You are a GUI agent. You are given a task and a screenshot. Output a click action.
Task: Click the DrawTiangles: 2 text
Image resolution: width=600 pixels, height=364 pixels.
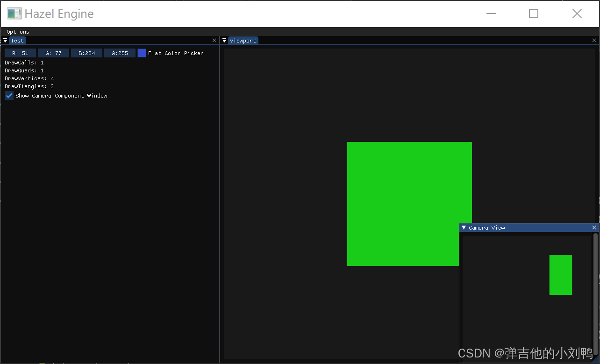click(x=29, y=86)
